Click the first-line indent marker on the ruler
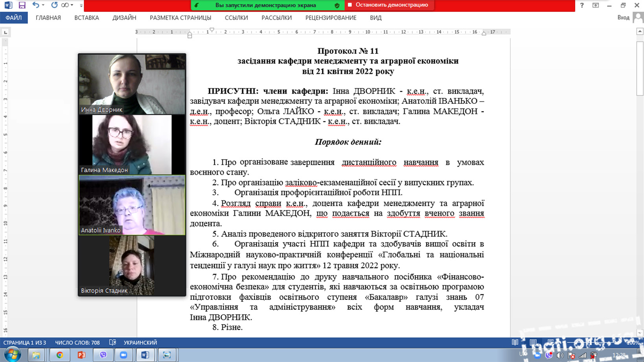The height and width of the screenshot is (362, 644). [212, 29]
